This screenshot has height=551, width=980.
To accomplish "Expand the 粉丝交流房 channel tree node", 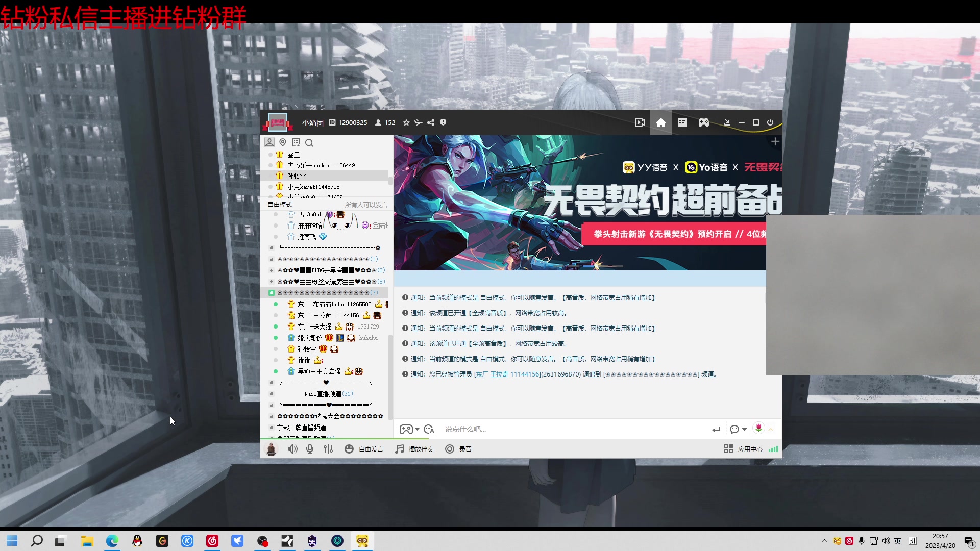I will coord(272,282).
